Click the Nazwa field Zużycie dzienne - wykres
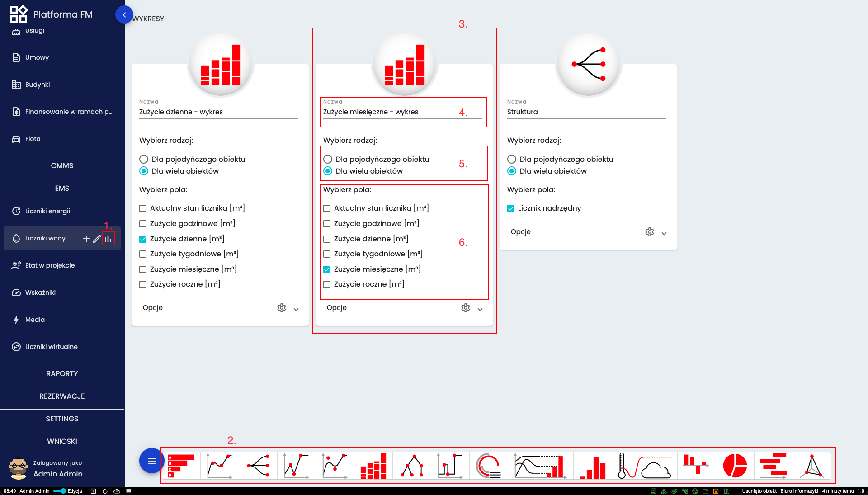Screen dimensions: 868x495 coord(218,112)
